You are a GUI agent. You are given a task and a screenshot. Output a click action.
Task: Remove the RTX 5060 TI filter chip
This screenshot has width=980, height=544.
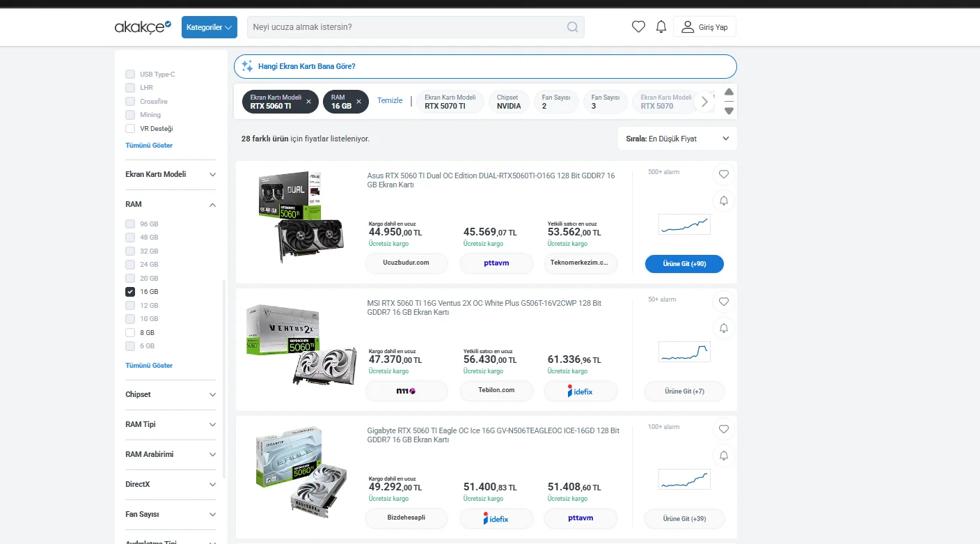point(308,102)
